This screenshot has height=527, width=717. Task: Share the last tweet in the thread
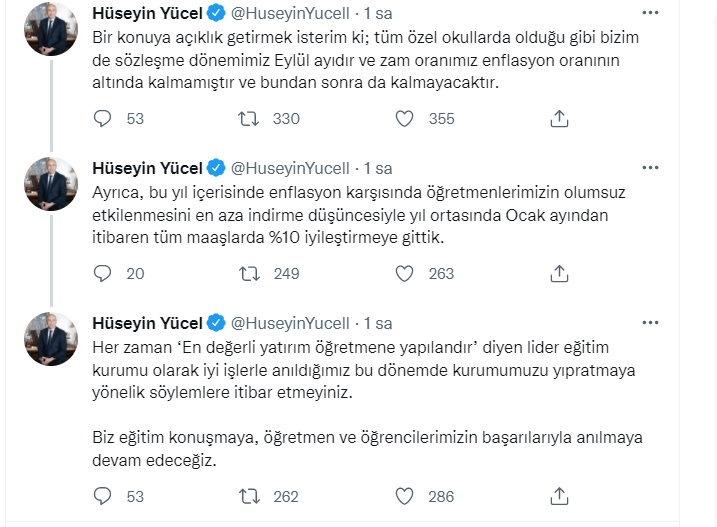[x=560, y=496]
